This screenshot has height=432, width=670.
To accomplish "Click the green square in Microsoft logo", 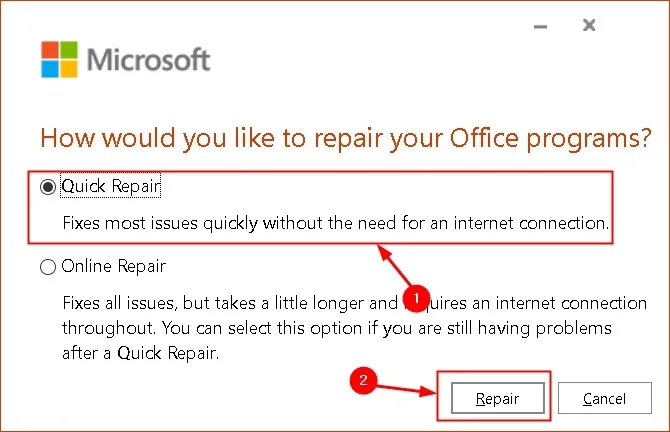I will [68, 49].
